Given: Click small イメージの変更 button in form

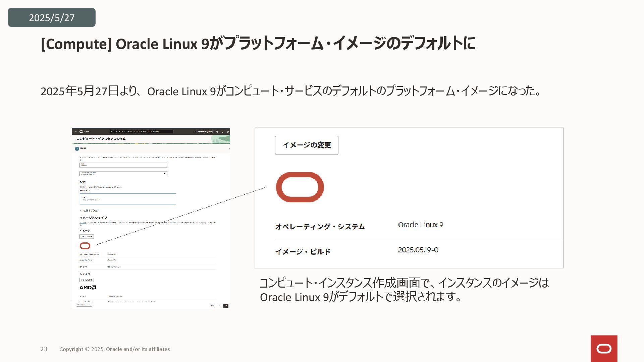Looking at the screenshot, I should (x=87, y=237).
